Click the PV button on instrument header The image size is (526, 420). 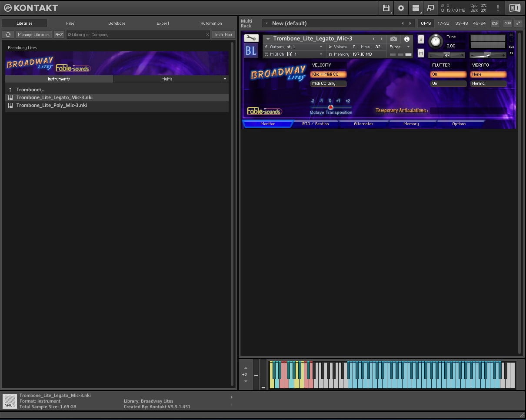tap(511, 53)
